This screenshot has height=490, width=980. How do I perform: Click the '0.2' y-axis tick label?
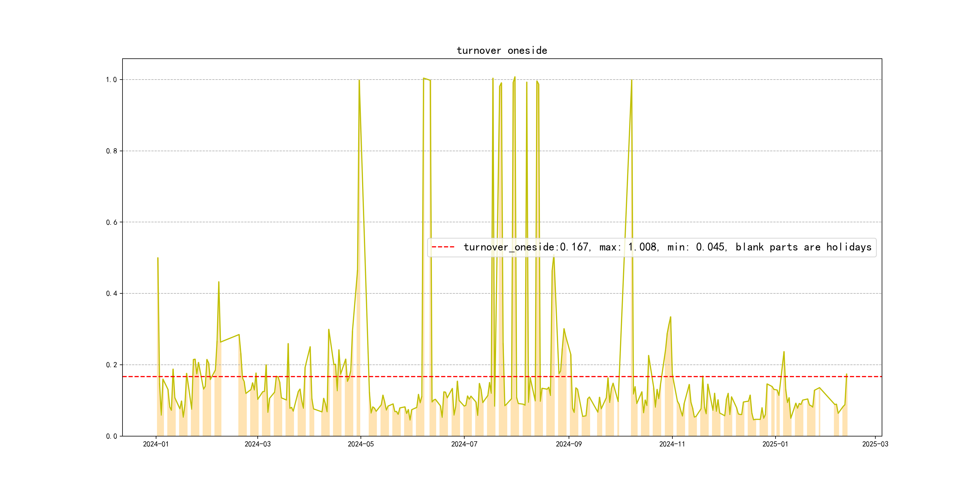pyautogui.click(x=111, y=365)
